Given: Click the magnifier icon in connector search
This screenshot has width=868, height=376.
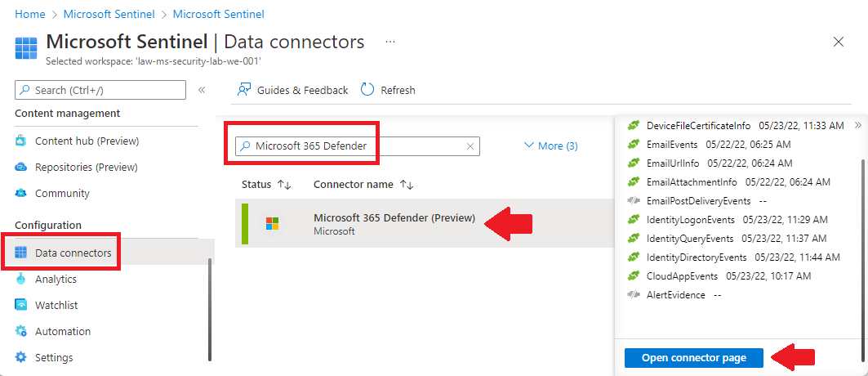Looking at the screenshot, I should [x=245, y=146].
